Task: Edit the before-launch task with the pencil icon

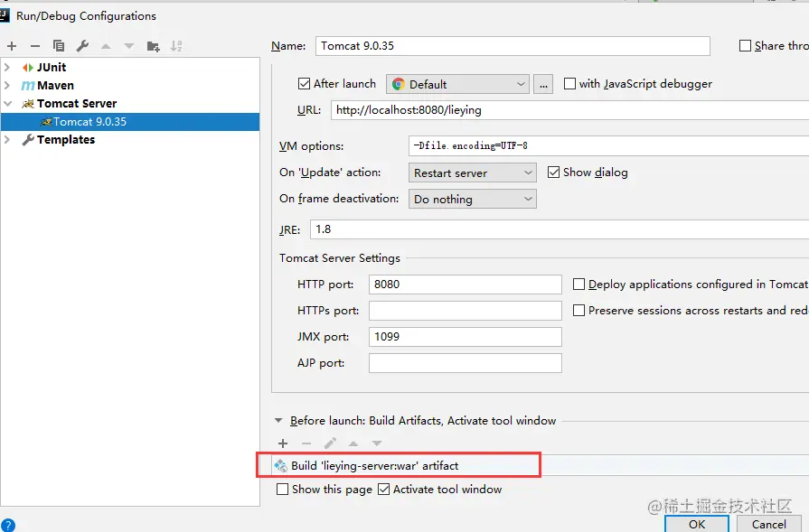Action: (330, 443)
